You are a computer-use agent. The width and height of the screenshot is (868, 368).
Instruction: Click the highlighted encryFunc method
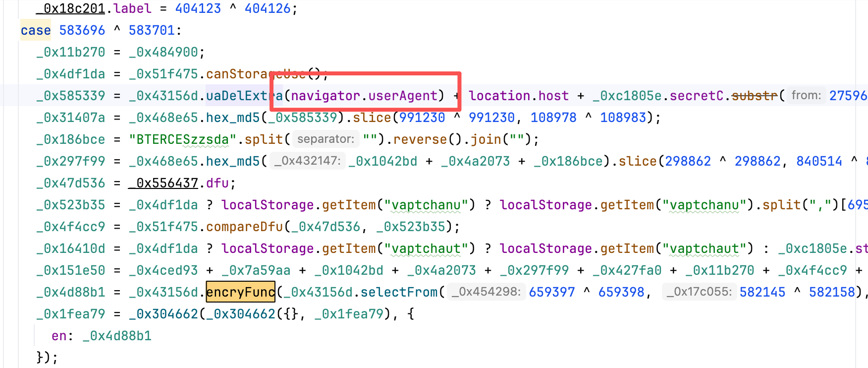click(240, 292)
